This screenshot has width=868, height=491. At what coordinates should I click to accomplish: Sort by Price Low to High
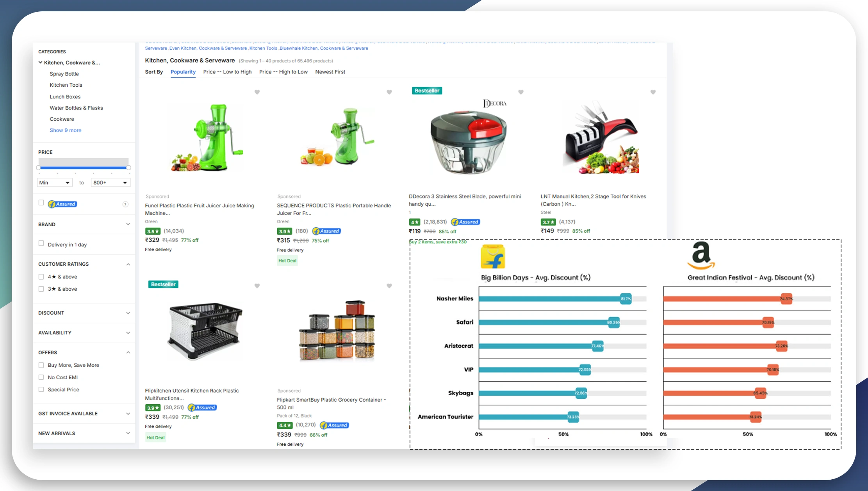227,72
